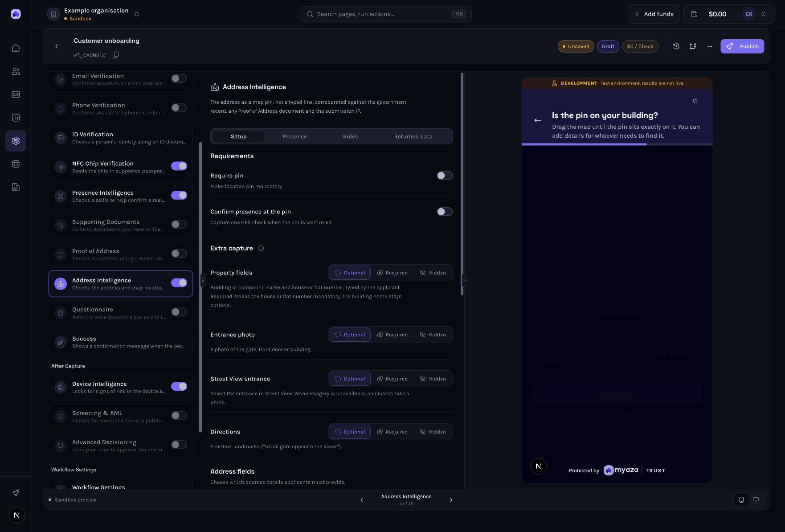Click the N avatar at the bottom left

[17, 516]
